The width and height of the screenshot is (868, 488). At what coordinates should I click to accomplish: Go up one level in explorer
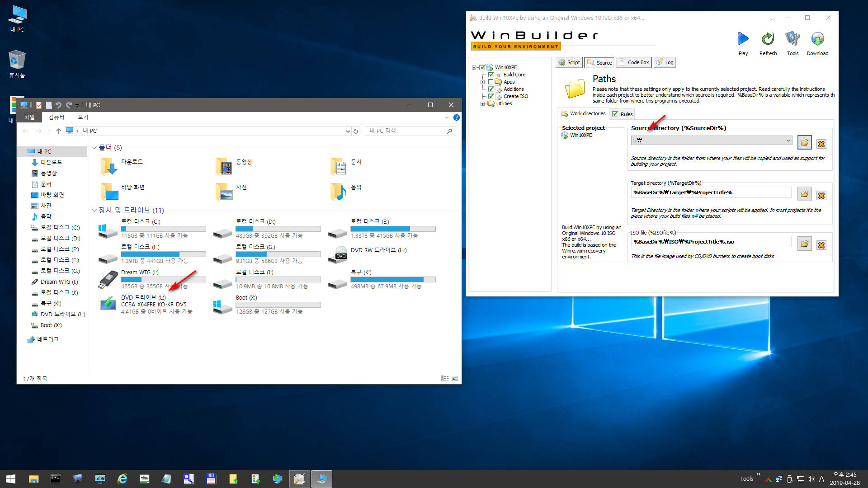(58, 131)
